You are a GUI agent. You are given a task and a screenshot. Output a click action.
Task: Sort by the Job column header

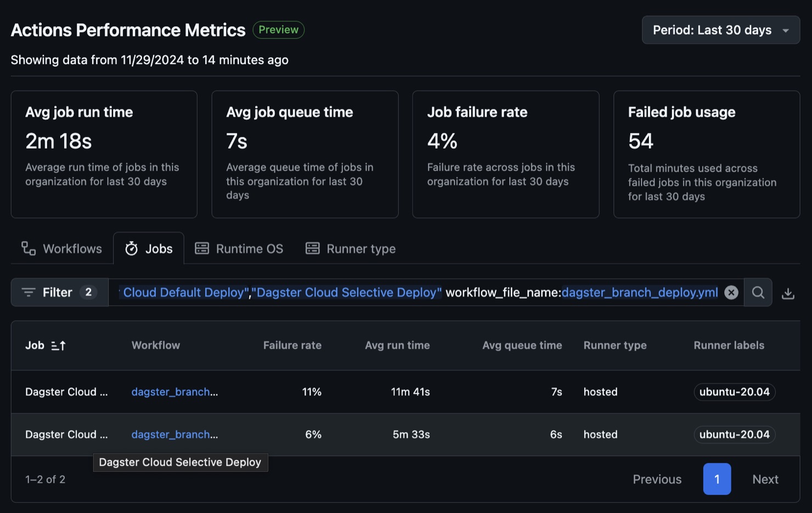(x=46, y=345)
